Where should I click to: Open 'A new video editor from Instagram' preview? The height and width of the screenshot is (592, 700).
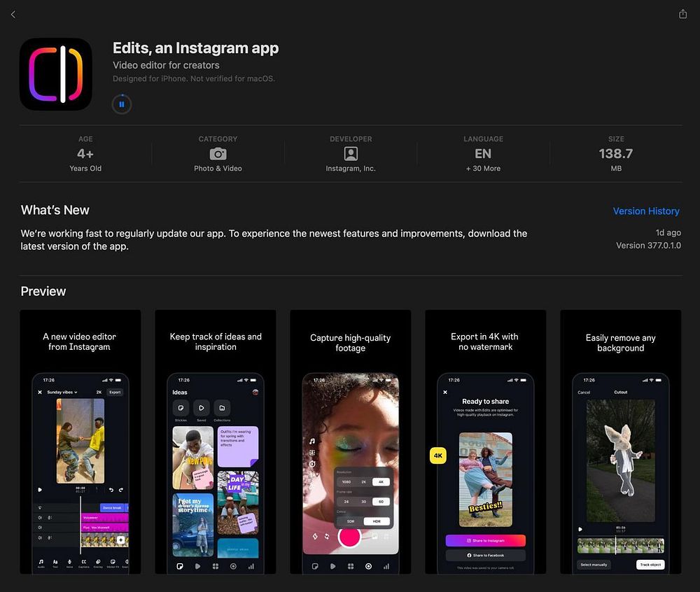[x=80, y=442]
